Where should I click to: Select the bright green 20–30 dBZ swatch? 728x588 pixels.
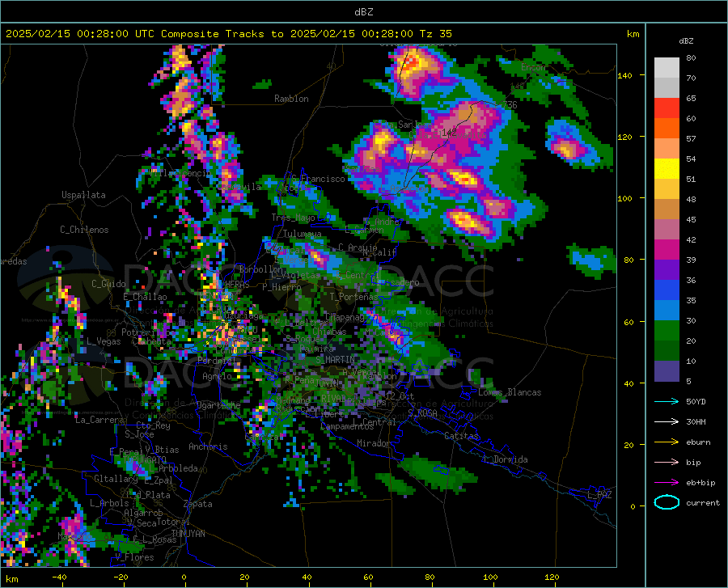coord(667,331)
